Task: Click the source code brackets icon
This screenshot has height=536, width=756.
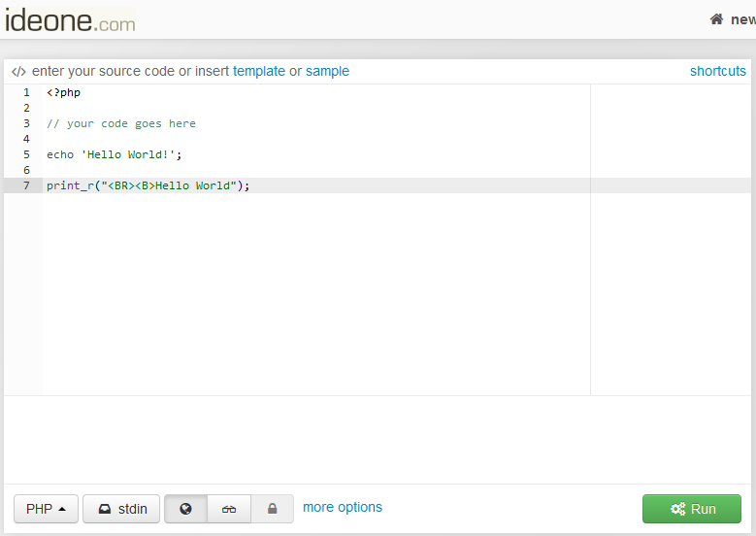Action: tap(18, 72)
